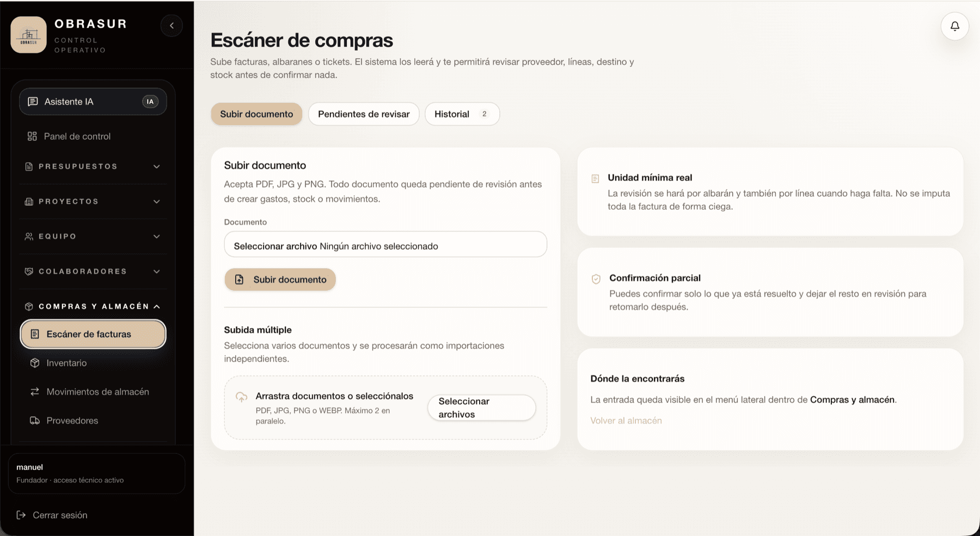This screenshot has height=536, width=980.
Task: Click the Documento field label
Action: coord(246,222)
